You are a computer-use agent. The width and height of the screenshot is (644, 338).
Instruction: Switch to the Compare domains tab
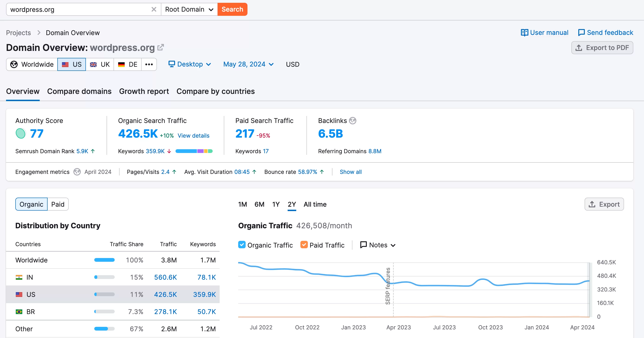tap(79, 91)
